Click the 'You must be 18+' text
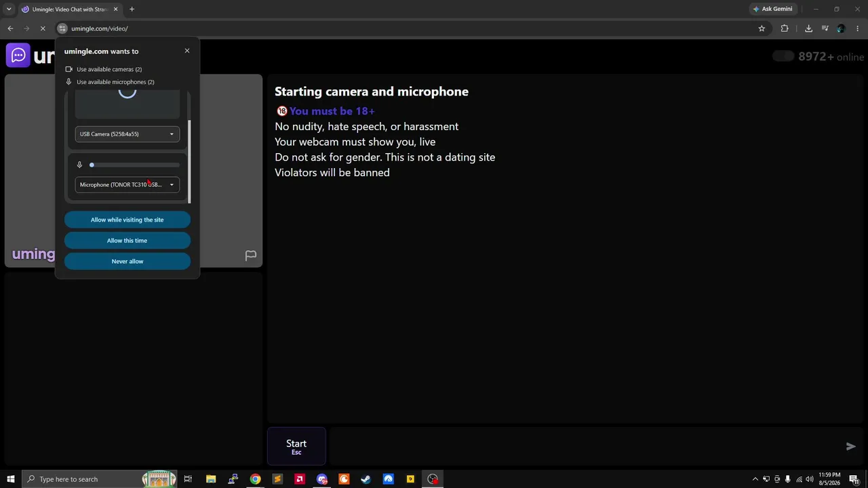 click(332, 111)
